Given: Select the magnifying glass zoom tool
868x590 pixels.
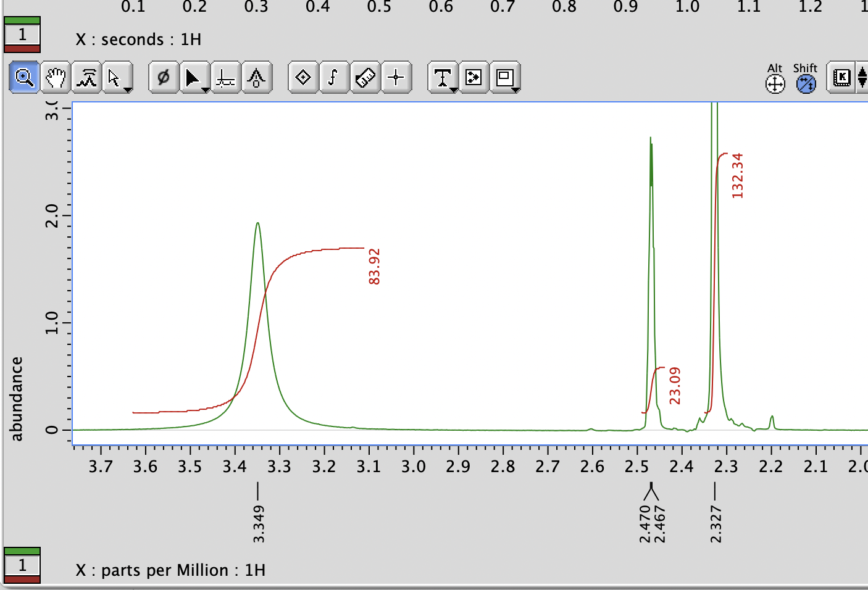Looking at the screenshot, I should 23,78.
